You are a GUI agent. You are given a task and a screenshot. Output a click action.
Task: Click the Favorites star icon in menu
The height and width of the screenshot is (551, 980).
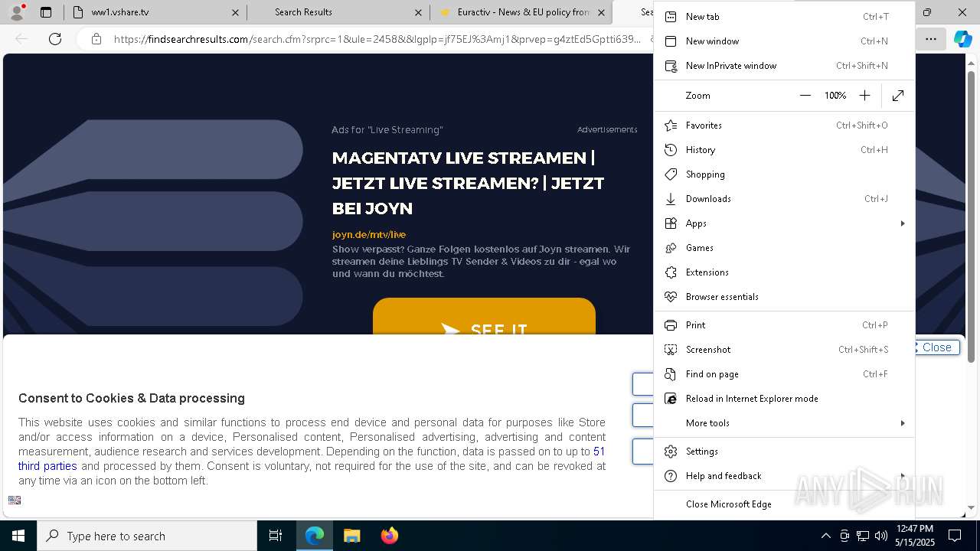[671, 125]
